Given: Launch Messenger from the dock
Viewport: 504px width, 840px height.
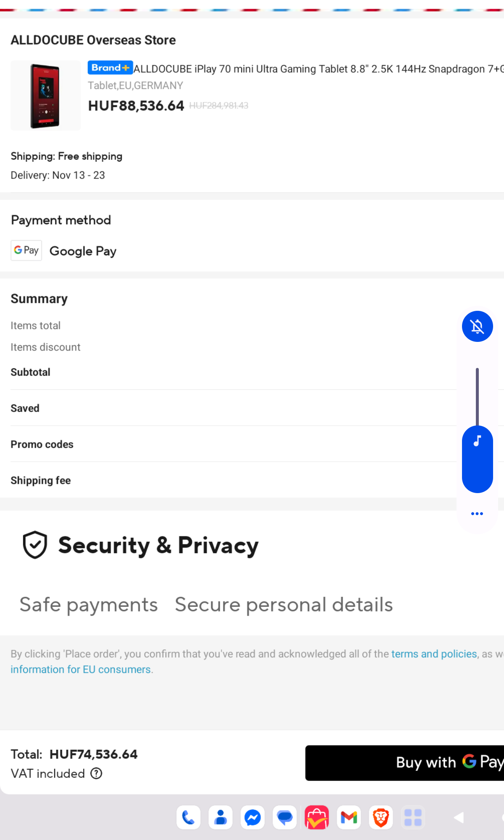Looking at the screenshot, I should [253, 817].
